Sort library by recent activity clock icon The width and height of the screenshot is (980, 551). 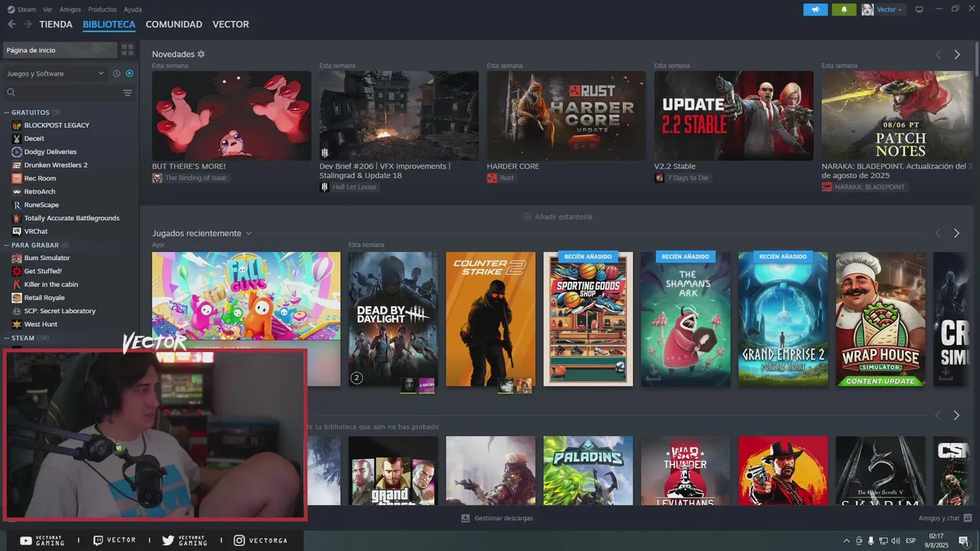(x=116, y=73)
